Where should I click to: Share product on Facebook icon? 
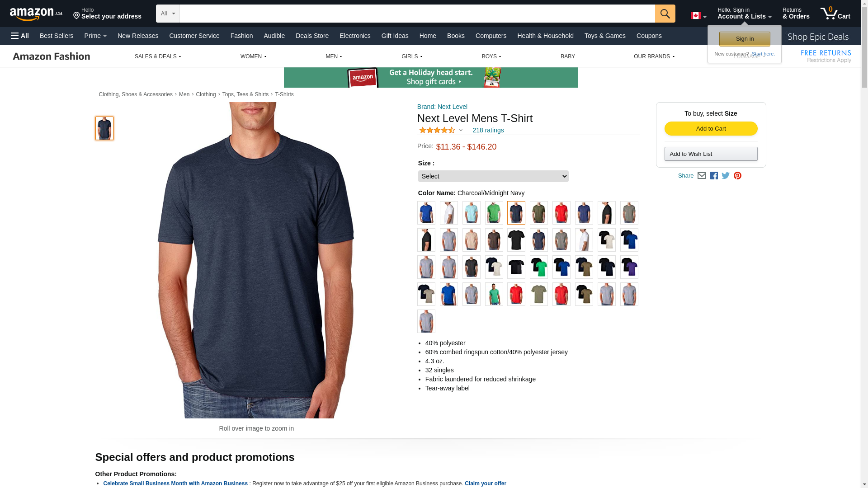714,176
